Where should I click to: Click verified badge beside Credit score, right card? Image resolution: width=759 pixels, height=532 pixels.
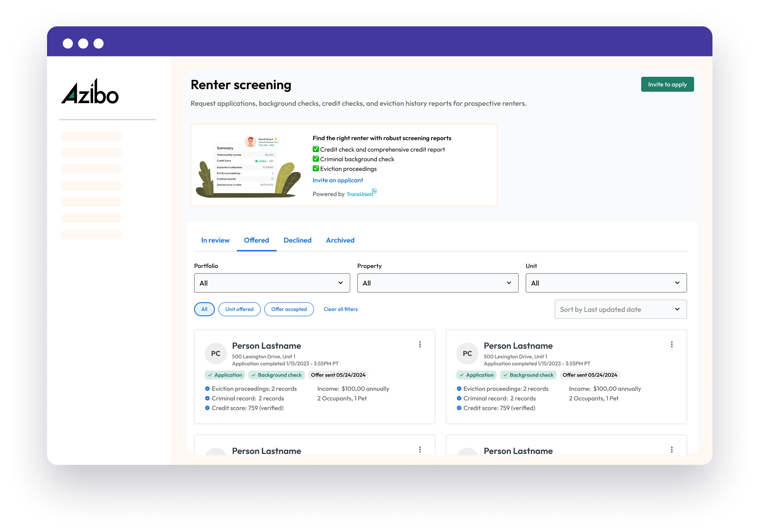point(459,408)
